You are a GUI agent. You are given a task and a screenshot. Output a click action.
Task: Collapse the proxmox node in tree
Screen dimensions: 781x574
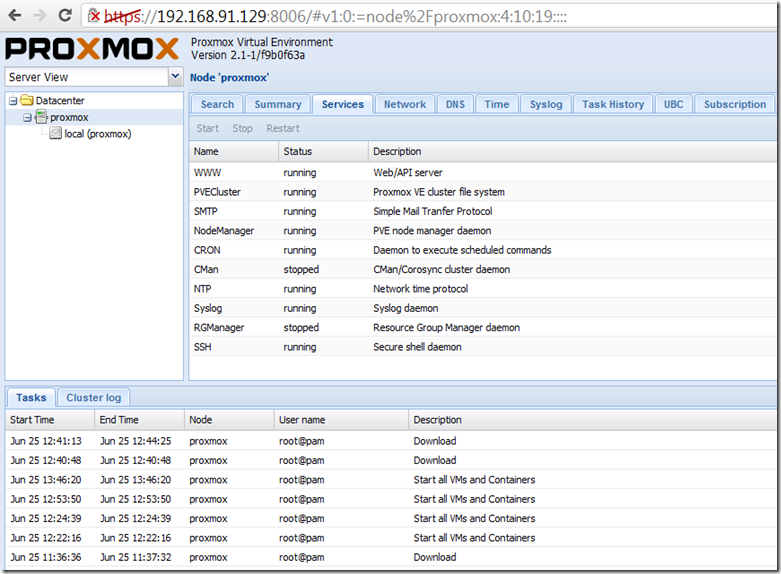coord(27,118)
